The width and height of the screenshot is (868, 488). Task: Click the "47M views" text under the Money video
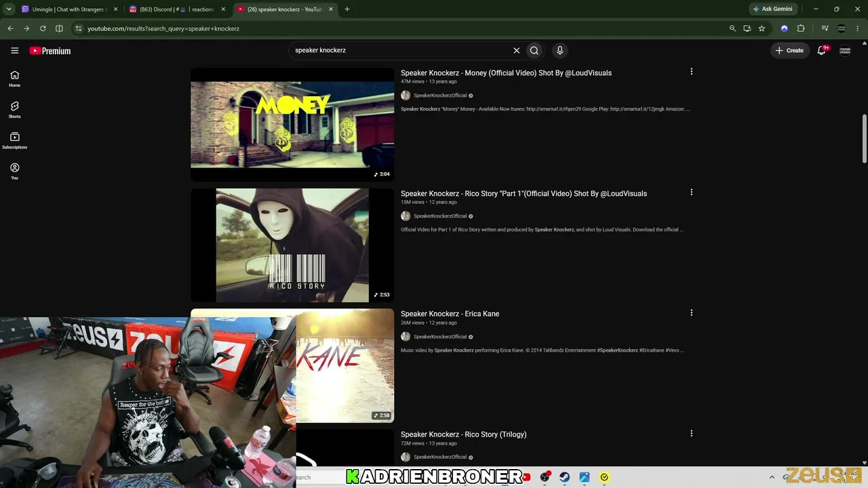412,81
